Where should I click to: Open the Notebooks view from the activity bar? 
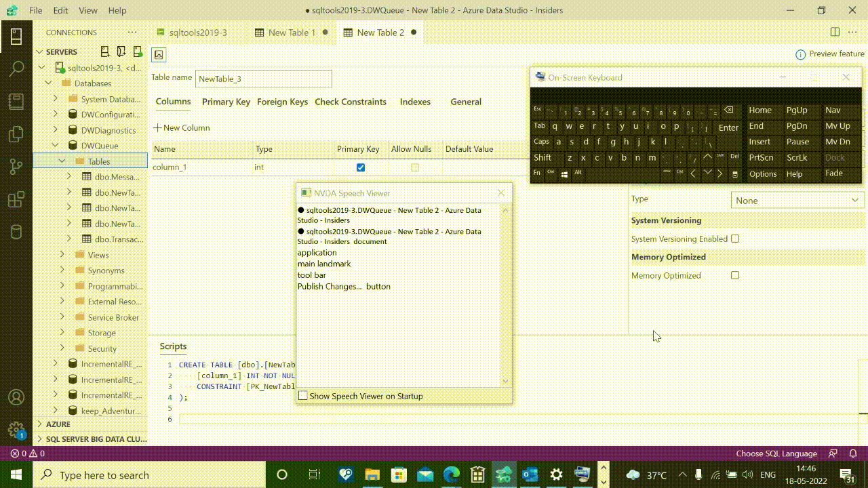pyautogui.click(x=17, y=102)
